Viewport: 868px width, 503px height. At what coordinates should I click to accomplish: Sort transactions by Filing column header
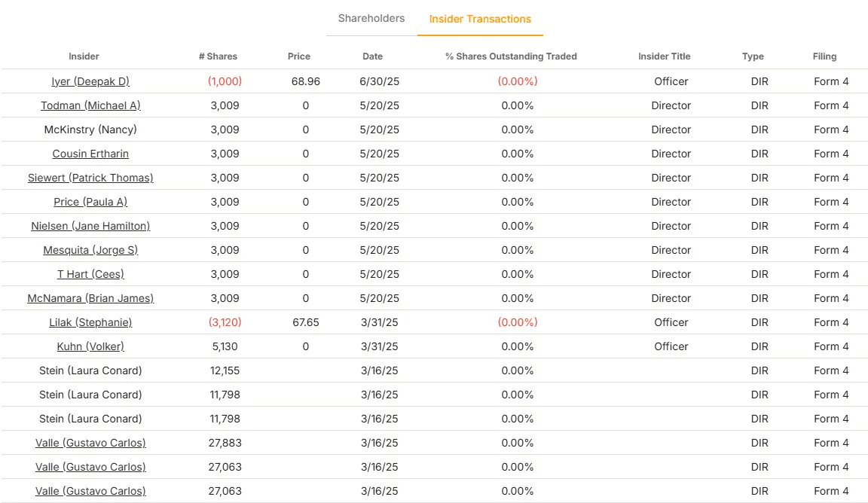tap(824, 56)
